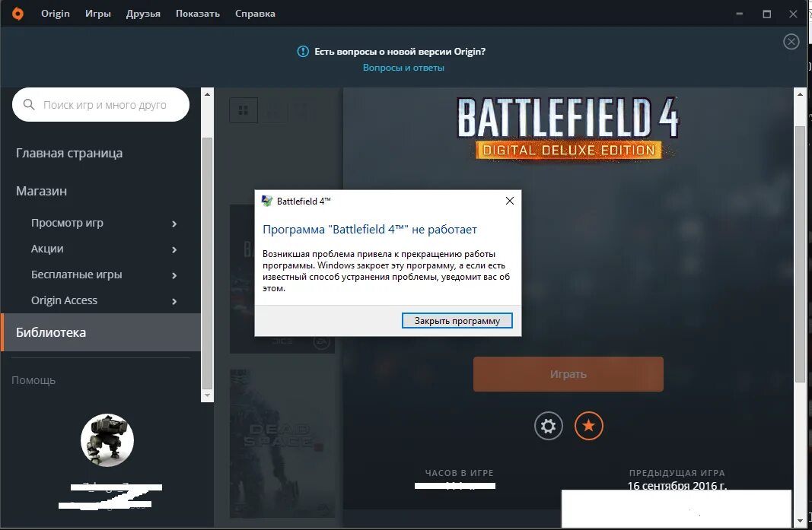Viewport: 812px width, 530px height.
Task: Minimize the Origin window
Action: pos(740,14)
